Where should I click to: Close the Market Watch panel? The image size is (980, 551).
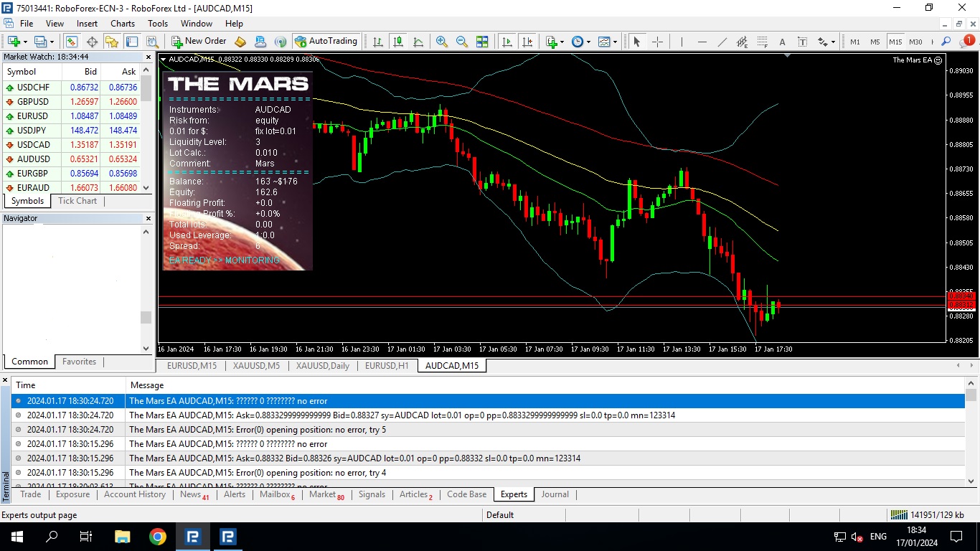[x=149, y=57]
